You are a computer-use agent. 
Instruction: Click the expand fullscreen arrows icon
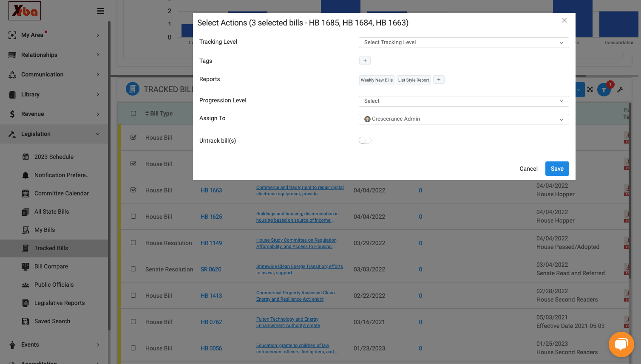[x=590, y=89]
